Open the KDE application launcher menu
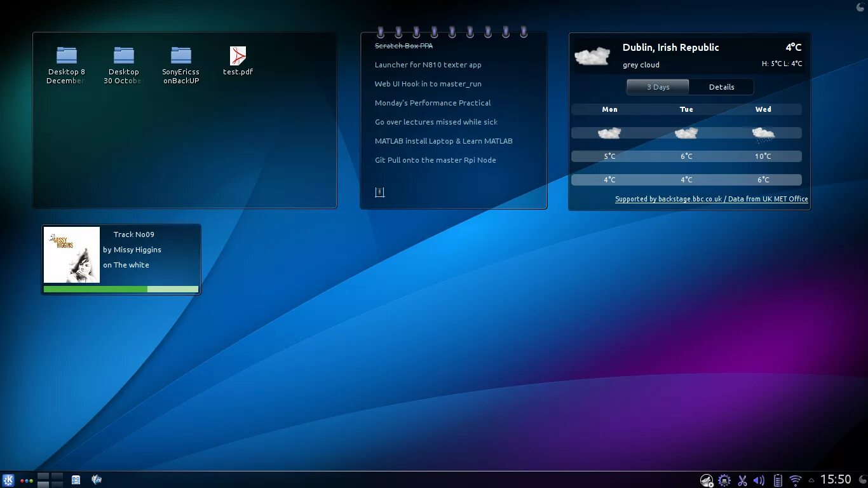The height and width of the screenshot is (488, 868). point(9,479)
